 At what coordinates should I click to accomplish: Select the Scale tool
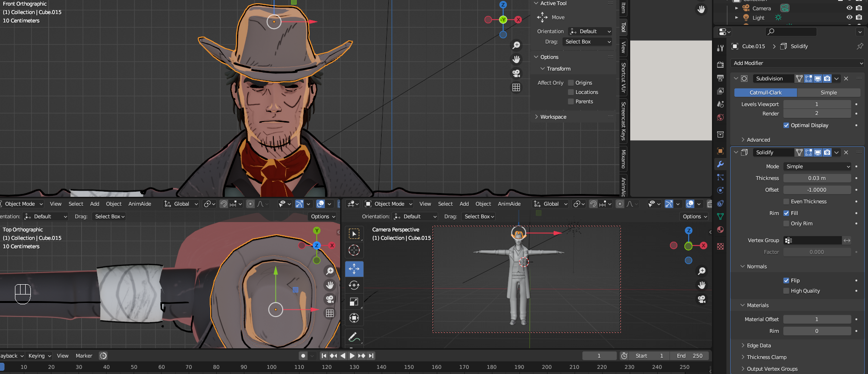coord(354,302)
